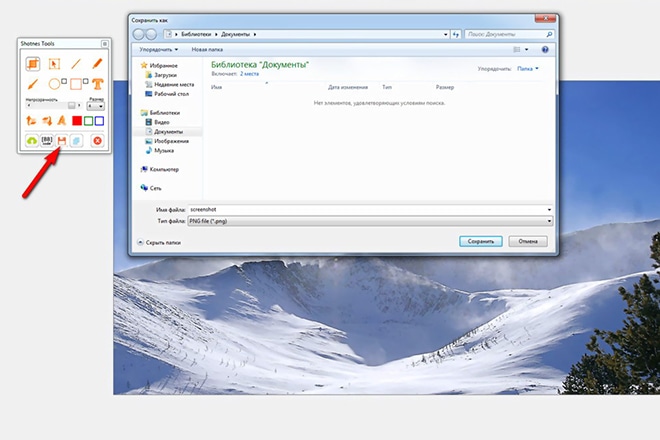Click Новая папка in the toolbar
This screenshot has height=440, width=660.
click(x=206, y=48)
